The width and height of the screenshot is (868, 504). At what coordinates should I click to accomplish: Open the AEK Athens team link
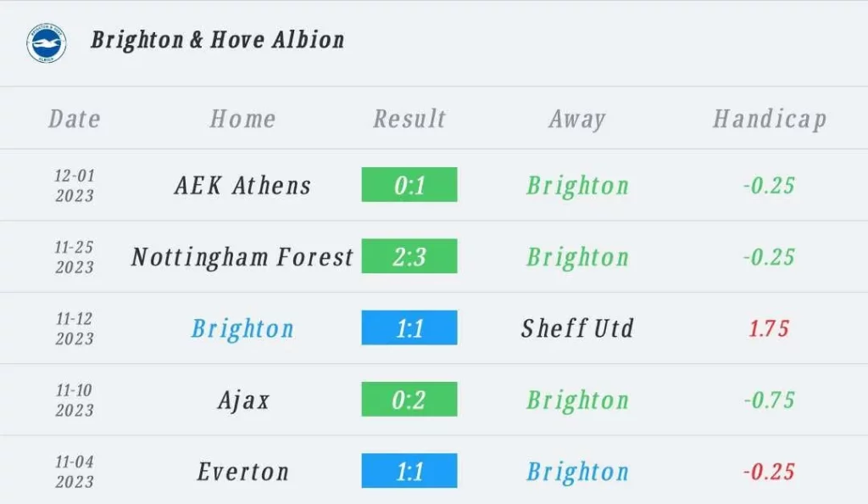(x=242, y=186)
